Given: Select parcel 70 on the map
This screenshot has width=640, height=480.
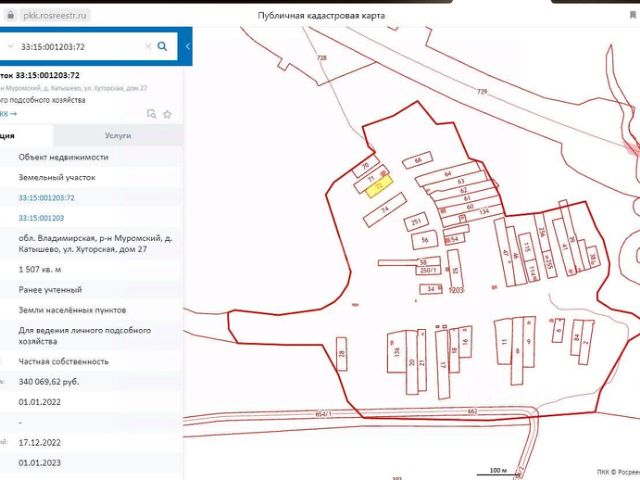Looking at the screenshot, I should pos(366,166).
